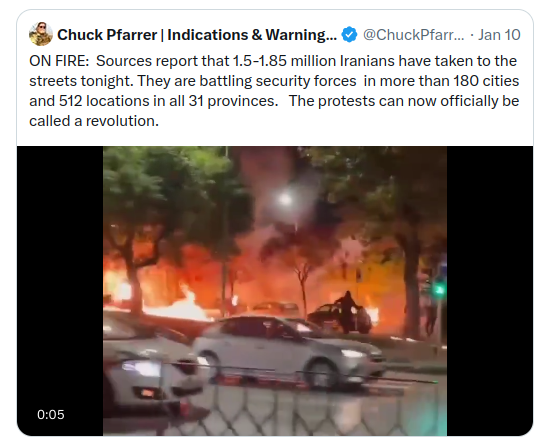Click the flames on the video's left side

181,304
